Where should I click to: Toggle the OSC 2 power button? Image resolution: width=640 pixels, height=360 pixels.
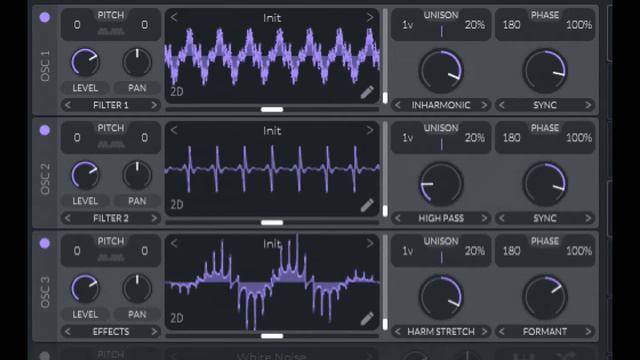tap(45, 131)
